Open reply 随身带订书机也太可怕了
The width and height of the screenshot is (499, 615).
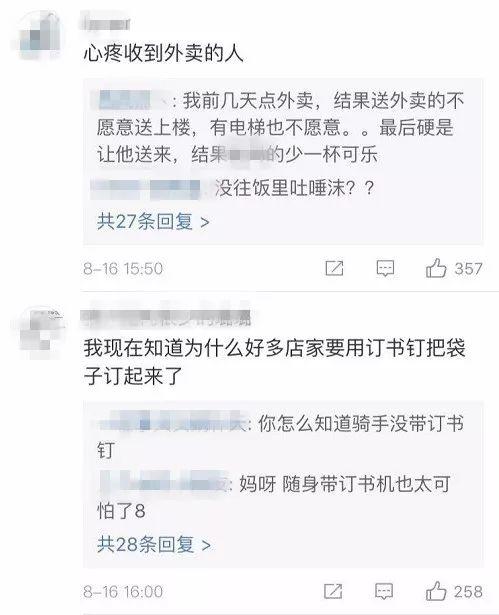(x=274, y=497)
